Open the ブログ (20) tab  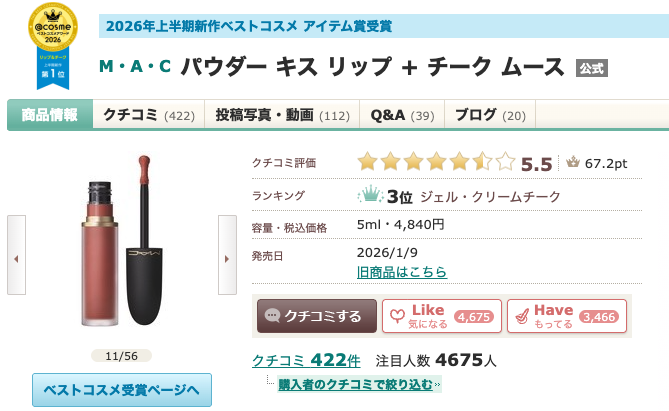click(490, 114)
